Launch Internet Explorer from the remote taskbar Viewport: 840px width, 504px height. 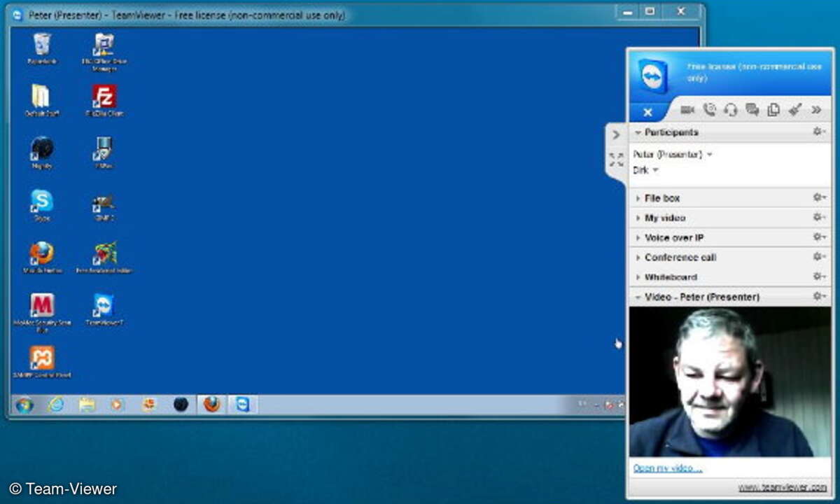click(56, 405)
